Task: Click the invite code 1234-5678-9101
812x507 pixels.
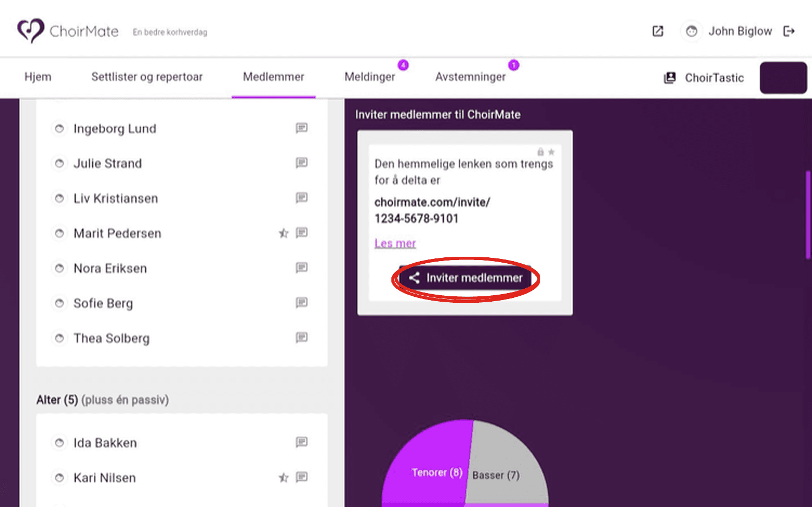Action: (x=416, y=219)
